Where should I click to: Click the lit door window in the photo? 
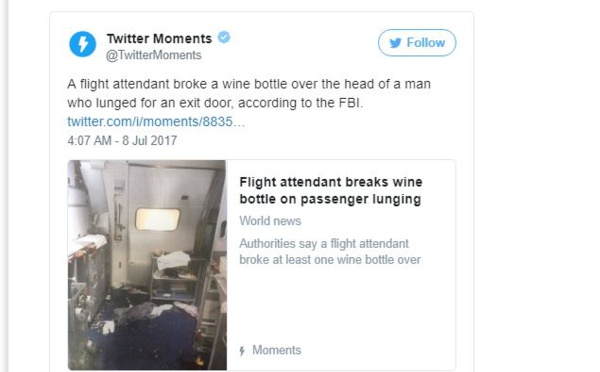[158, 219]
